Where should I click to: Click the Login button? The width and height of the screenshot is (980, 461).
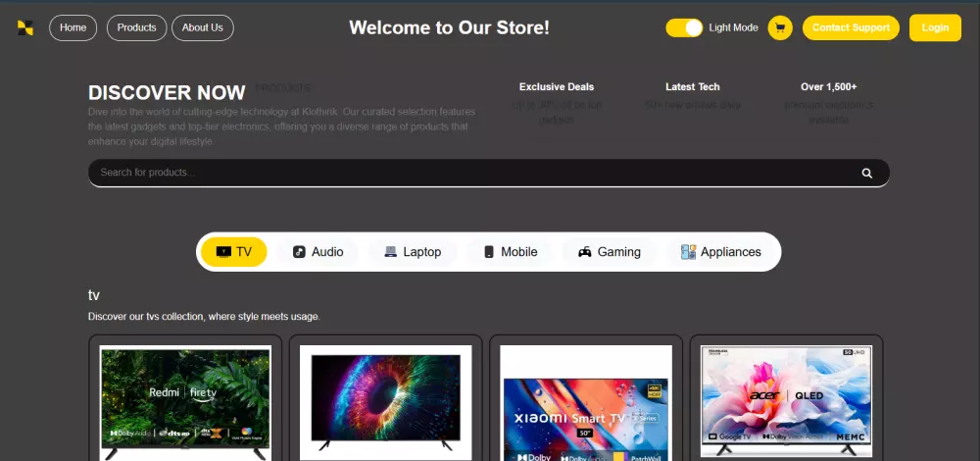[935, 27]
